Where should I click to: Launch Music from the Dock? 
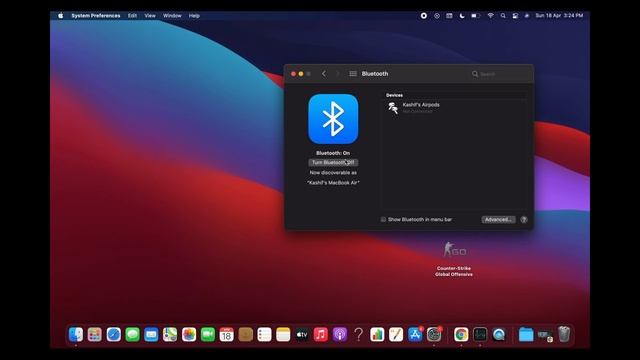[x=321, y=335]
